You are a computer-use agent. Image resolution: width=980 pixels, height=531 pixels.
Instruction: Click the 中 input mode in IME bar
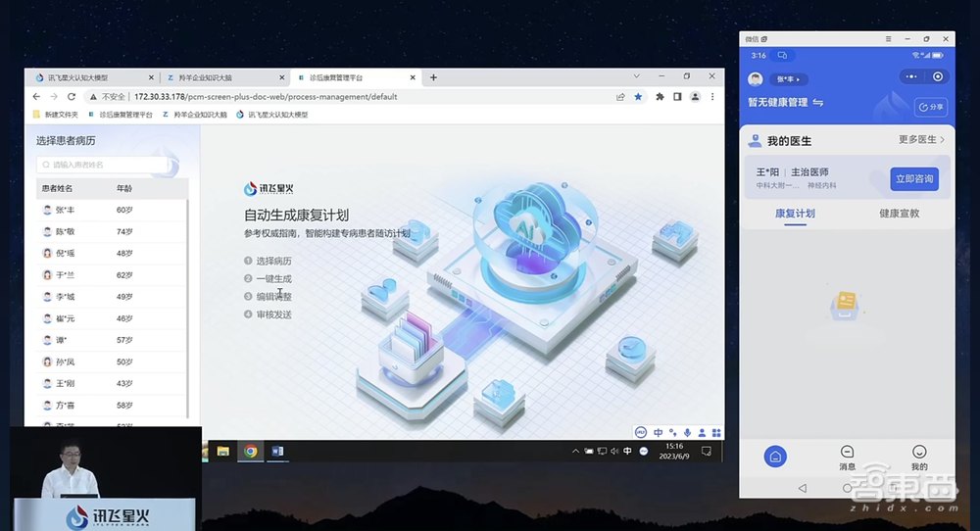pos(659,432)
